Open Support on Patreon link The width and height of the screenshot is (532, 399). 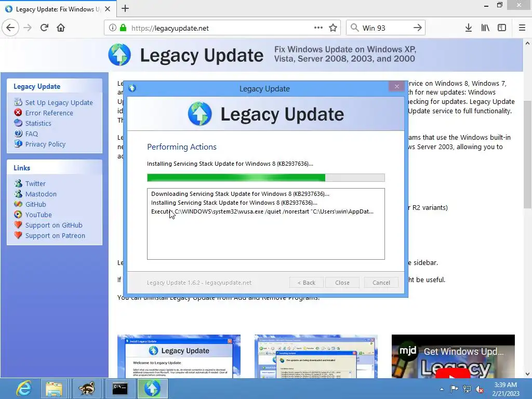point(55,236)
